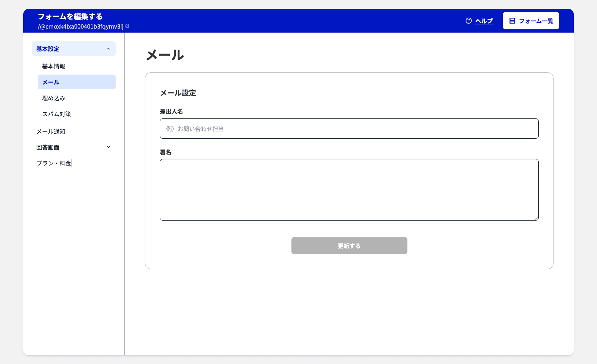
Task: Click the 基本設定 section header
Action: click(x=74, y=49)
